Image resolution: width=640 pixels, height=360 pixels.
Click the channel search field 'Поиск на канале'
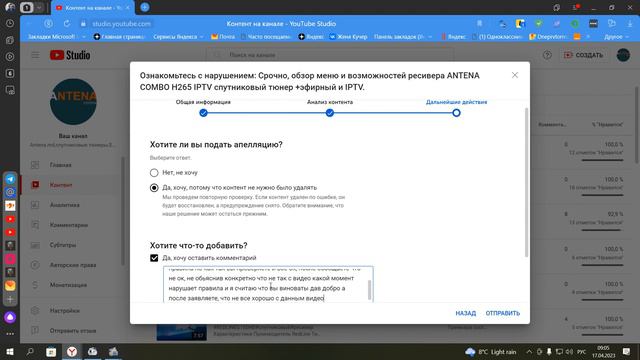click(x=331, y=55)
